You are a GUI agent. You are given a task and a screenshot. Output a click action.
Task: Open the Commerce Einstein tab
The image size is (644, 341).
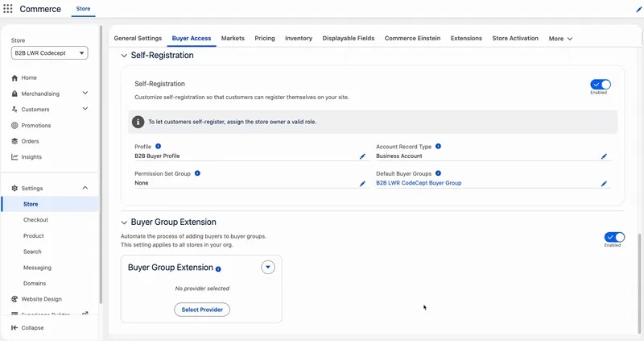(412, 38)
